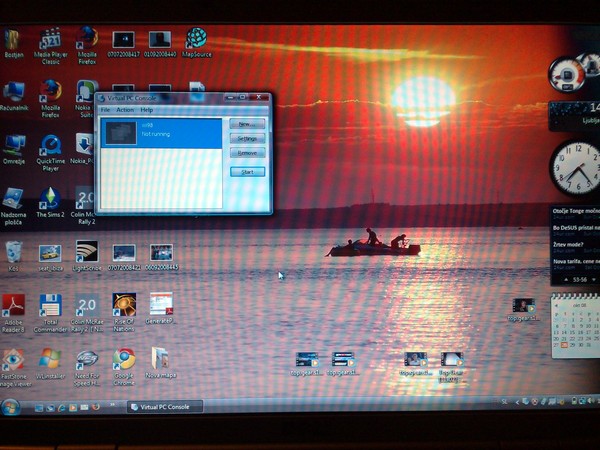Click the New... button in Virtual PC Console

pos(247,124)
